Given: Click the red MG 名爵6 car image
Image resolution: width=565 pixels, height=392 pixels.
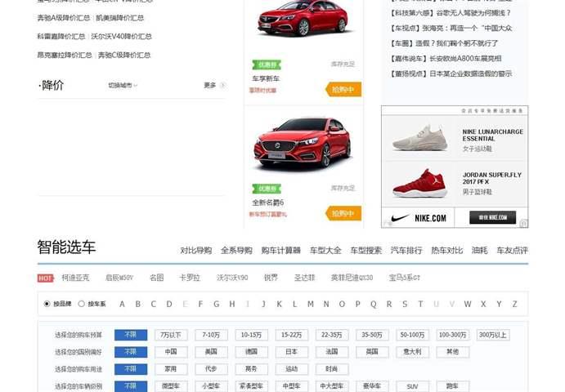Looking at the screenshot, I should coord(303,145).
